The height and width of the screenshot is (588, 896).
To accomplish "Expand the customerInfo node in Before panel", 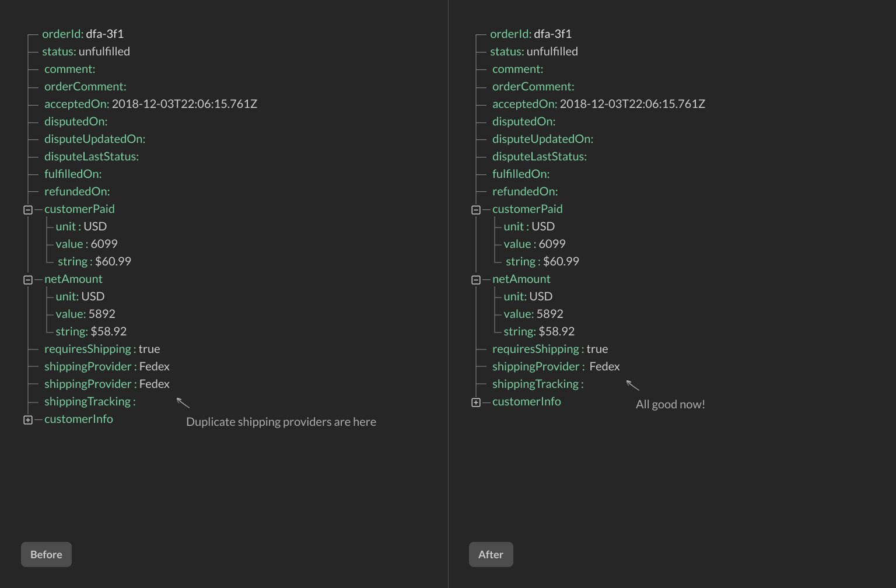I will [x=27, y=419].
